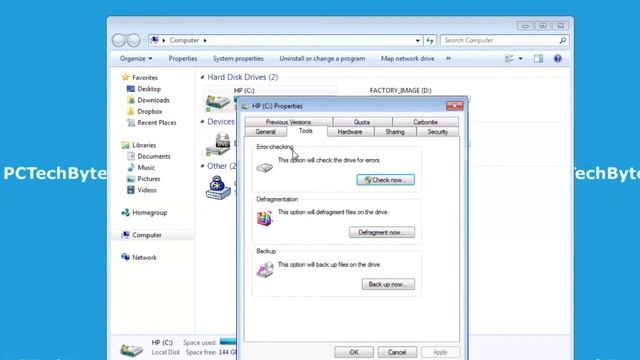
Task: Click the error-checking drive icon
Action: click(x=264, y=167)
